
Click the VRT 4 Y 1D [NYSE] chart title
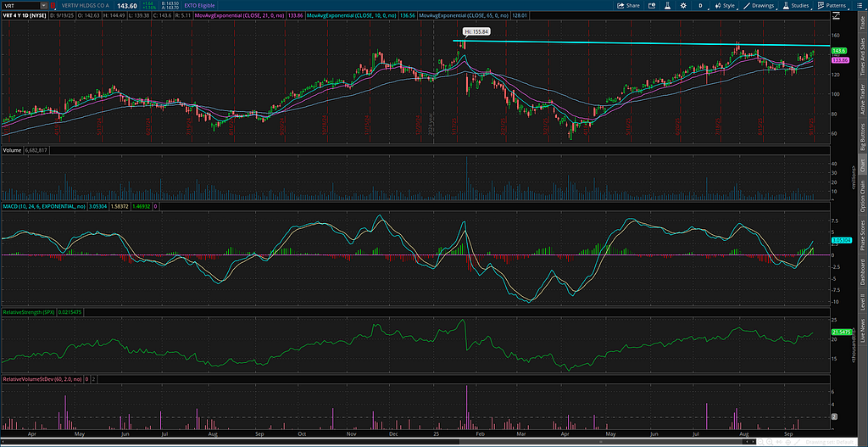pyautogui.click(x=25, y=17)
